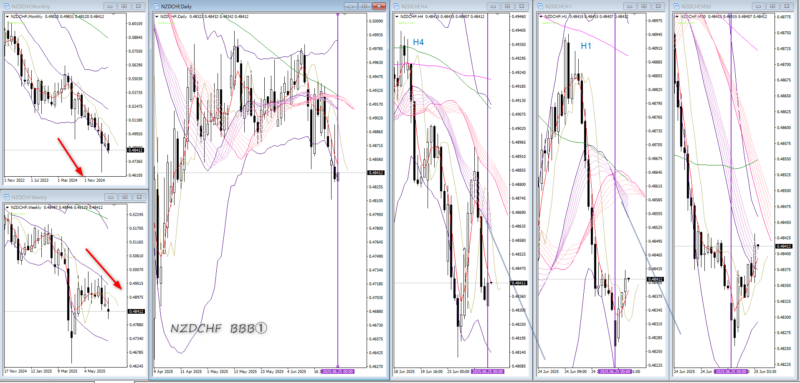Expand one-click trading arrow on H1 chart
Screen dimensions: 800x383
[x=540, y=16]
